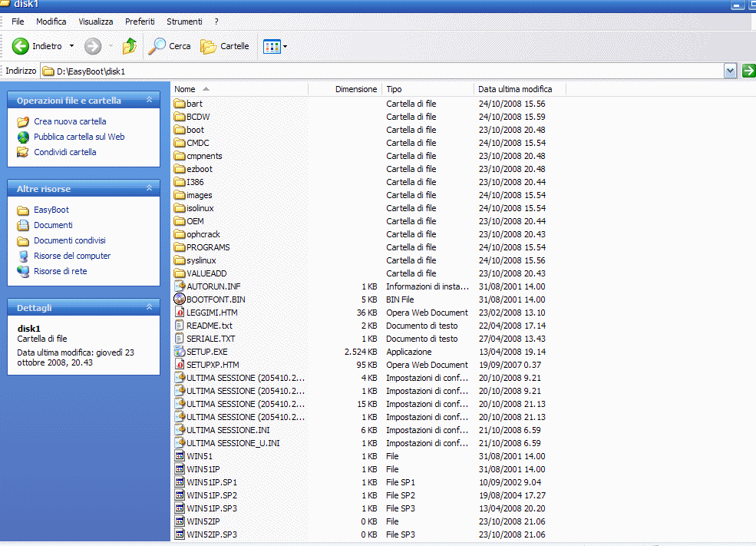Select SETUP.EXE application icon

pyautogui.click(x=180, y=351)
